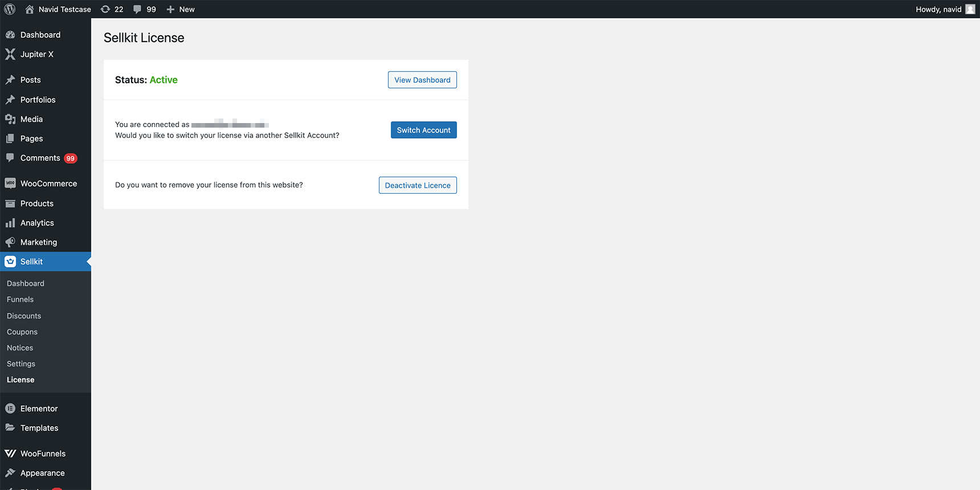Image resolution: width=980 pixels, height=490 pixels.
Task: Open the Marketing menu label
Action: [39, 242]
